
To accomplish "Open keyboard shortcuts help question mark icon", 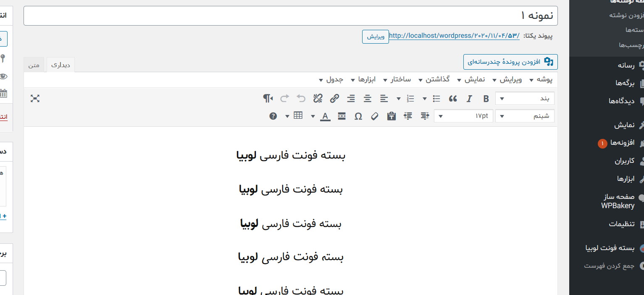I will (x=273, y=116).
